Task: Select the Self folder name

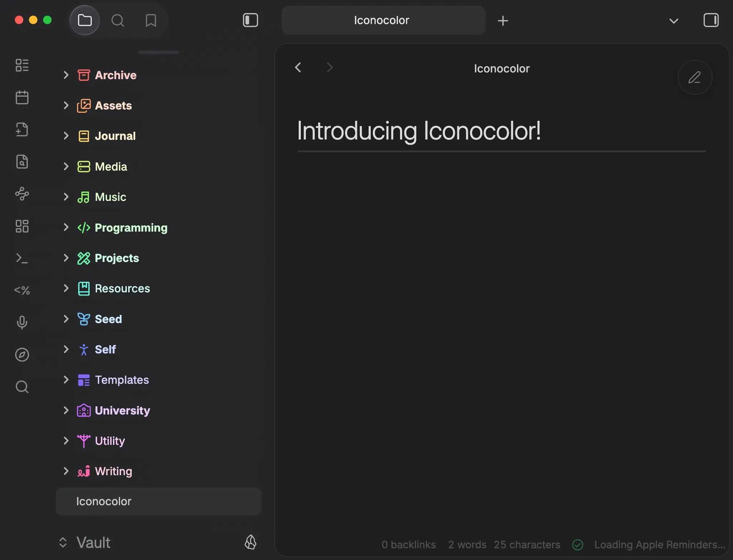Action: tap(105, 349)
